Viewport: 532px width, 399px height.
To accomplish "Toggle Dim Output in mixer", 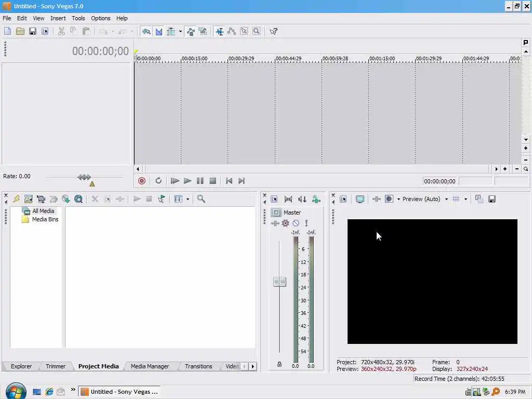I will tap(302, 199).
